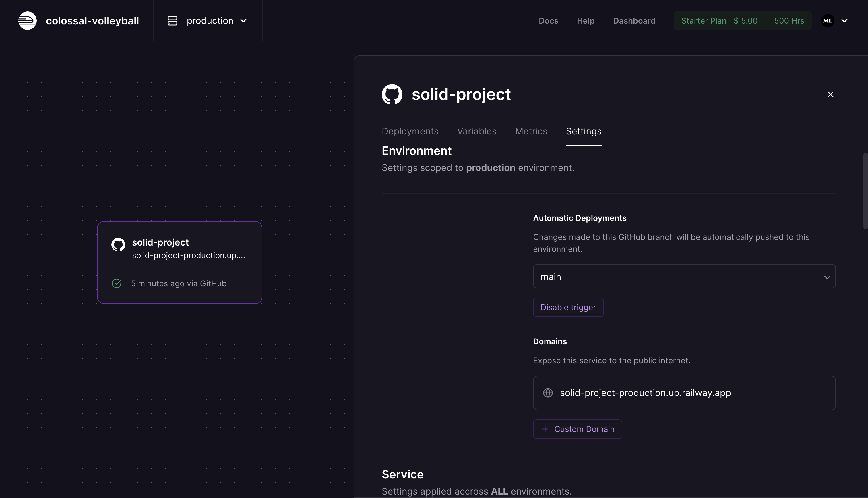Open the Metrics tab
The image size is (868, 498).
[531, 131]
